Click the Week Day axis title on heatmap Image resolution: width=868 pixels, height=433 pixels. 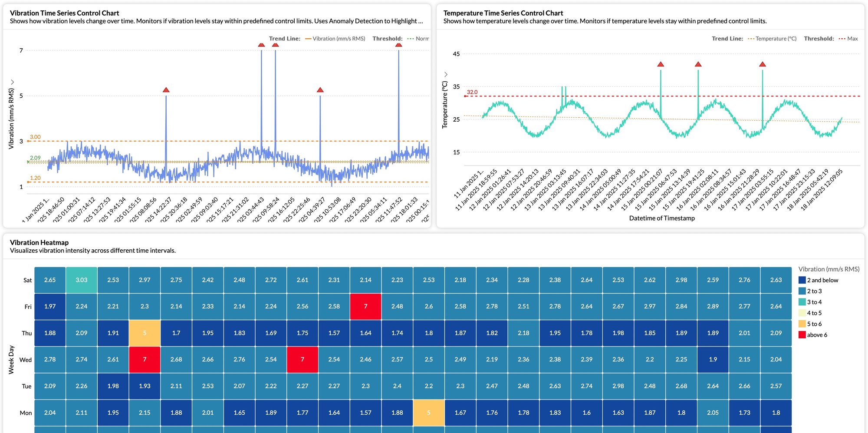click(x=11, y=360)
